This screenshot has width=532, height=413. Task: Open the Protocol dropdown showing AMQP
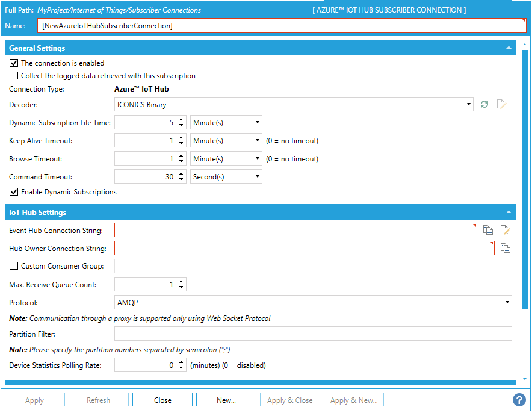tap(313, 302)
